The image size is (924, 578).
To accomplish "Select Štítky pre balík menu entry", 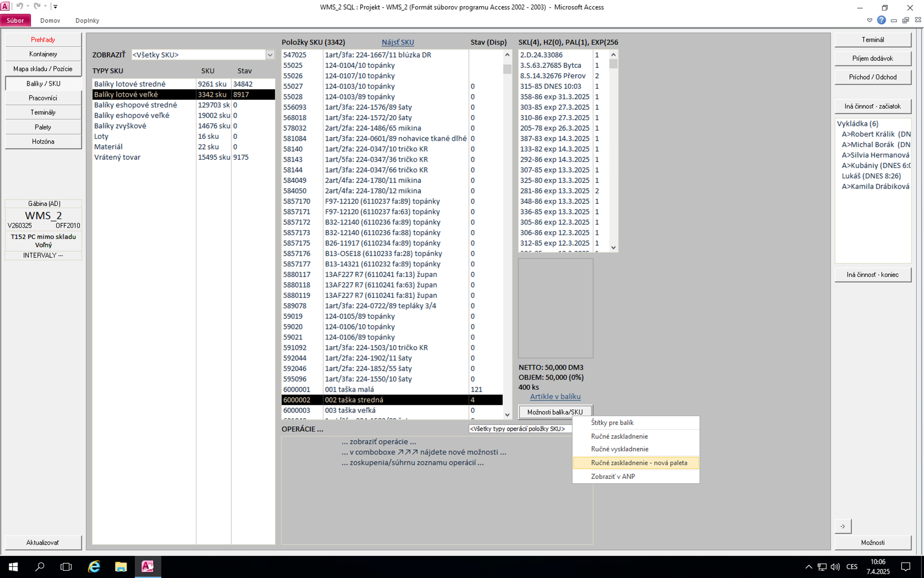I will (612, 423).
